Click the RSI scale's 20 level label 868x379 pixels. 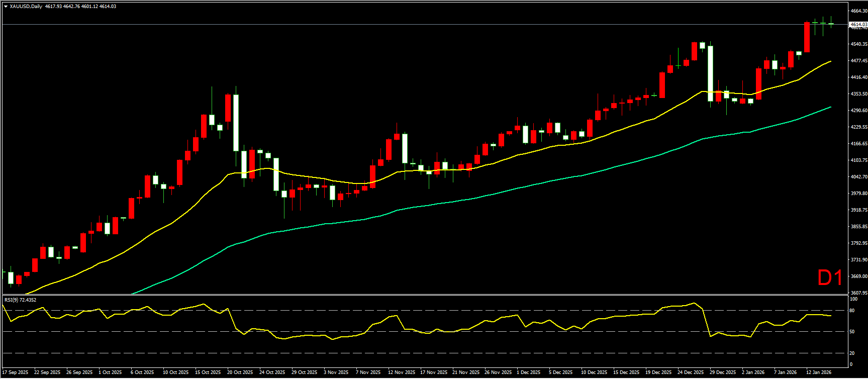coord(851,353)
